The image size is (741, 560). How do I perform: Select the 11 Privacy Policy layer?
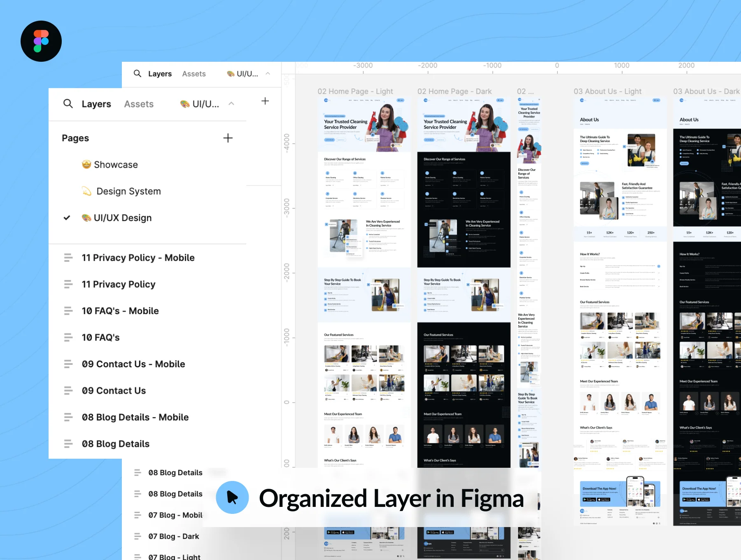pyautogui.click(x=119, y=284)
